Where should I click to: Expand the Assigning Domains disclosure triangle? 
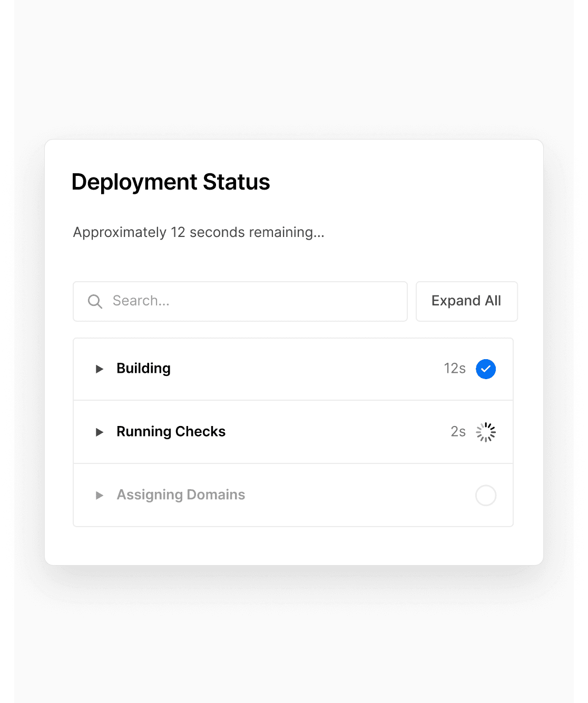pos(99,496)
